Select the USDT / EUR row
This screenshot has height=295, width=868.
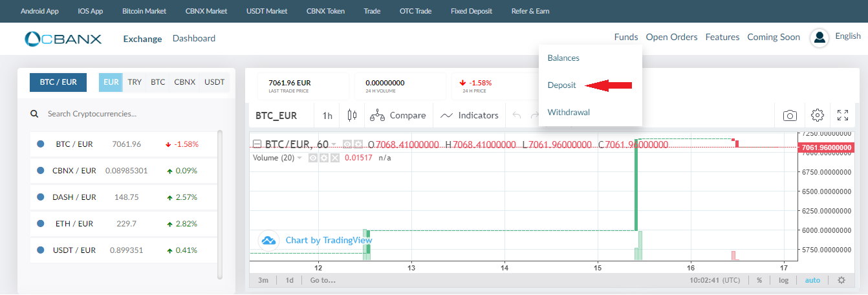click(123, 250)
